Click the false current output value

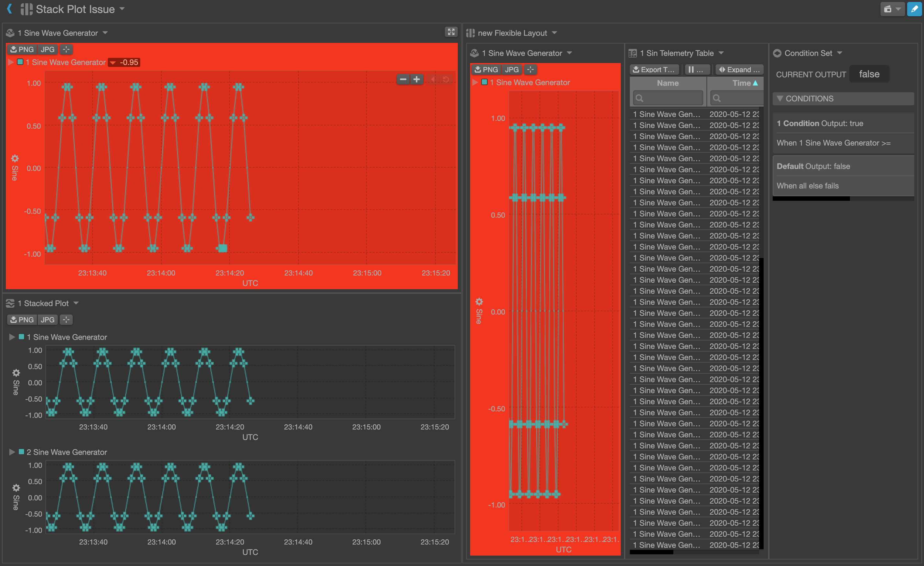click(x=869, y=74)
